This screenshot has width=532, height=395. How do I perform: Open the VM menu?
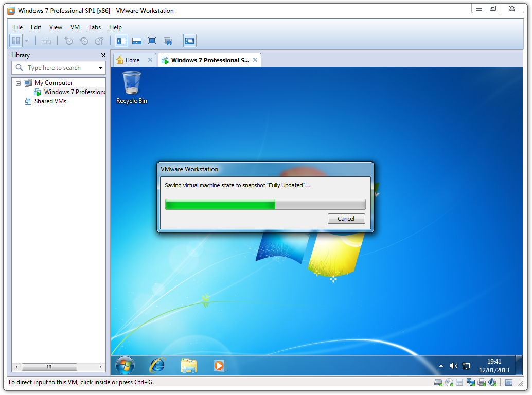pos(75,27)
